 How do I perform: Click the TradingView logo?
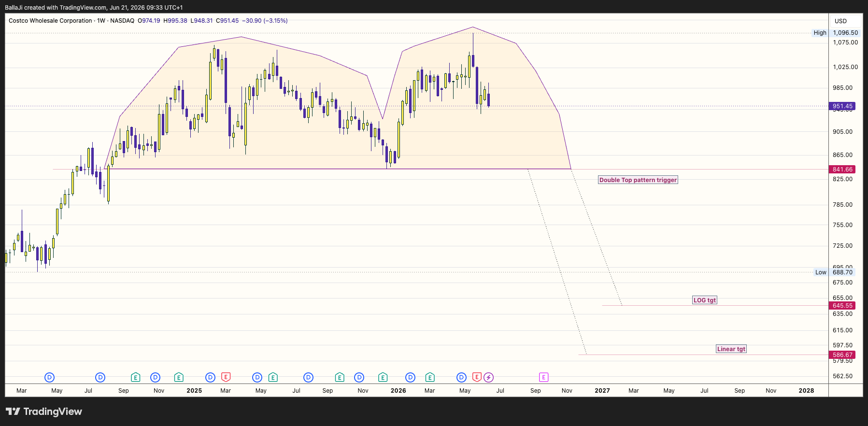(x=44, y=412)
